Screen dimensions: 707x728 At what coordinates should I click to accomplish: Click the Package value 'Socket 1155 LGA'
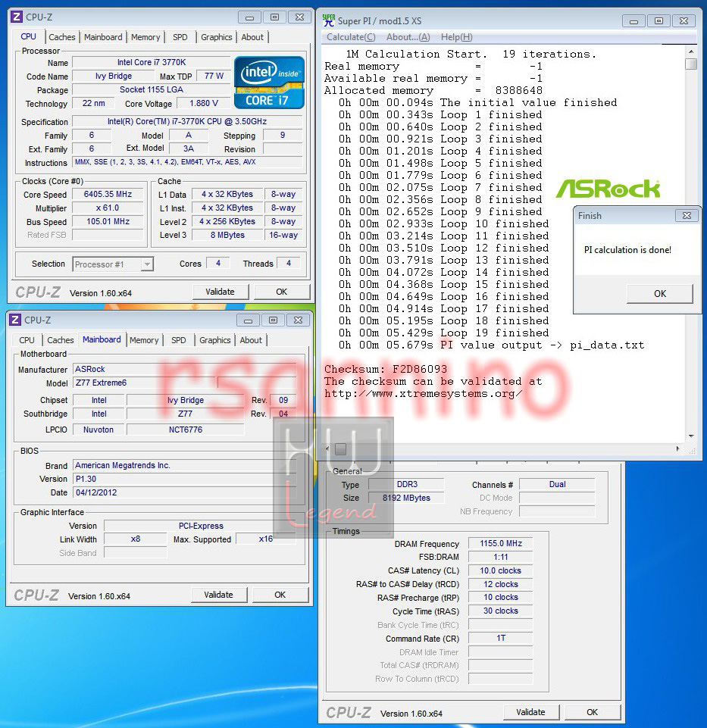click(x=152, y=89)
